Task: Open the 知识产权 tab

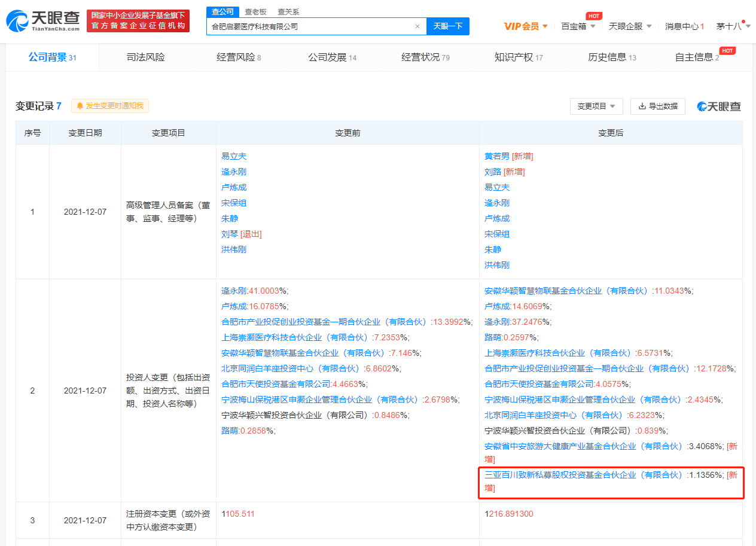Action: pyautogui.click(x=519, y=57)
